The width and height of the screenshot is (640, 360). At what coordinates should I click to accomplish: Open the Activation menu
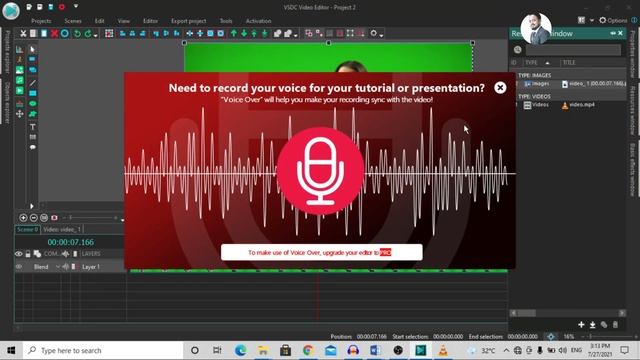pos(258,21)
